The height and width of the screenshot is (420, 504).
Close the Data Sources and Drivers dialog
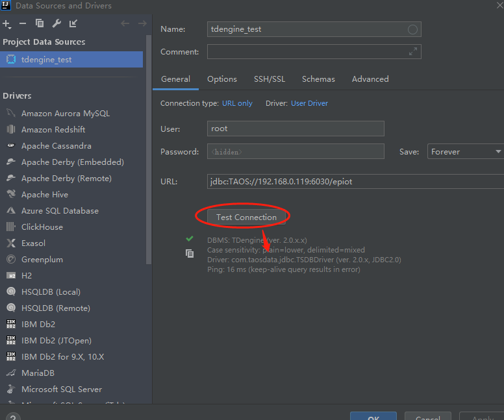pyautogui.click(x=499, y=5)
